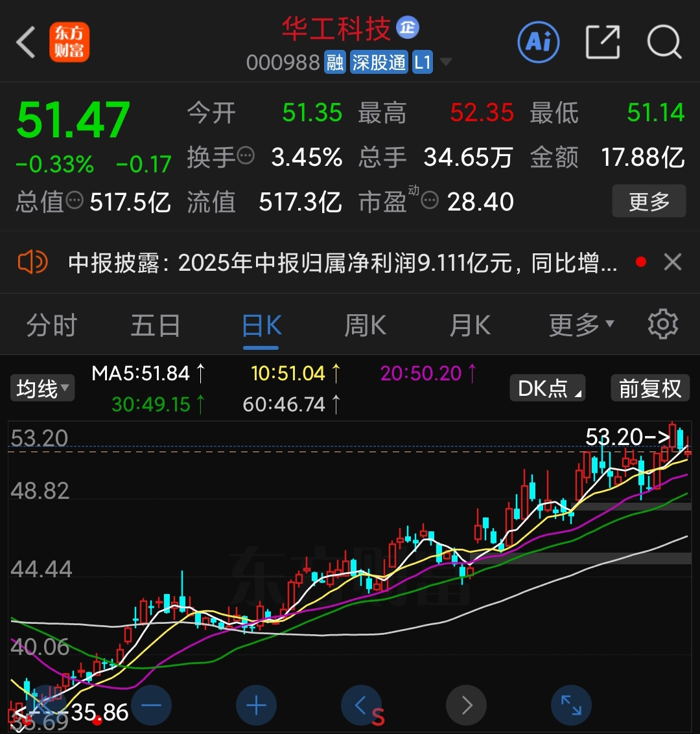The image size is (700, 734).
Task: Expand chart to fullscreen
Action: (x=571, y=705)
